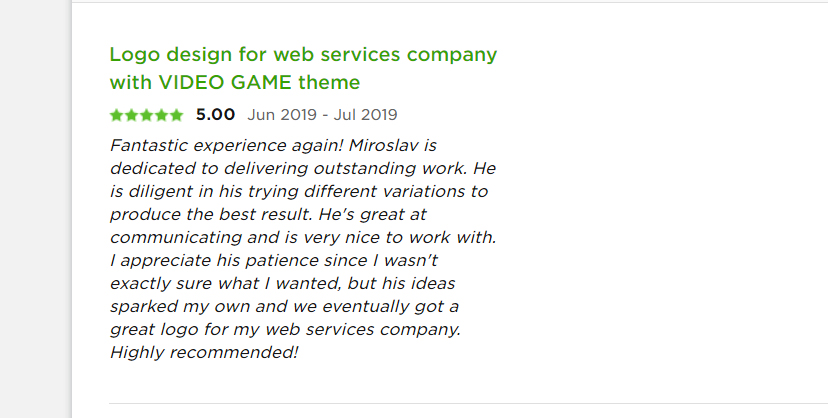Click the 'Jun 2019 - Jul 2019' date range
Screen dimensions: 828x418
[322, 115]
